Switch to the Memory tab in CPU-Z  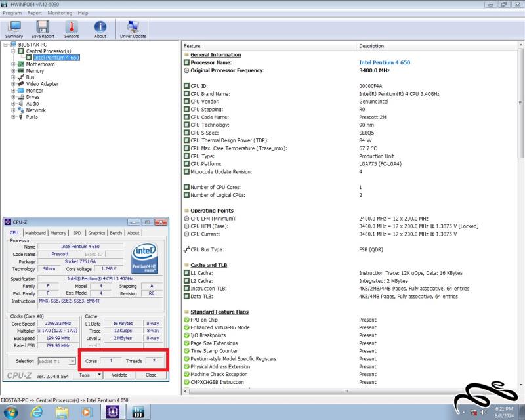coord(58,233)
